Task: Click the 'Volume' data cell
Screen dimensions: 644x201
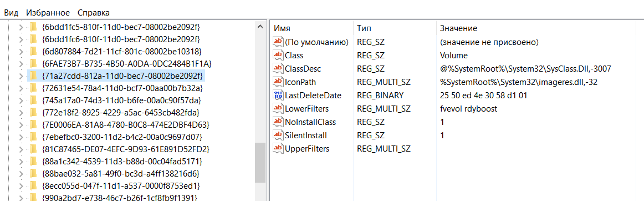Action: [453, 55]
